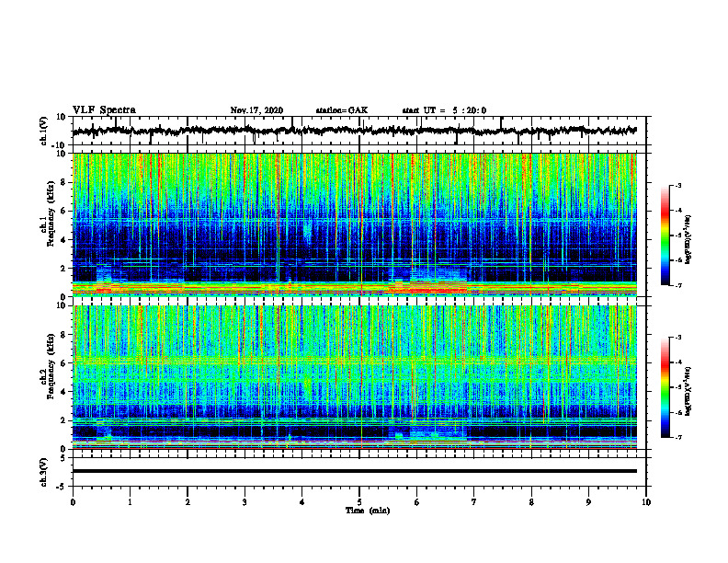Click the "Time (min)" x-axis label
This screenshot has width=728, height=563.
(x=368, y=511)
